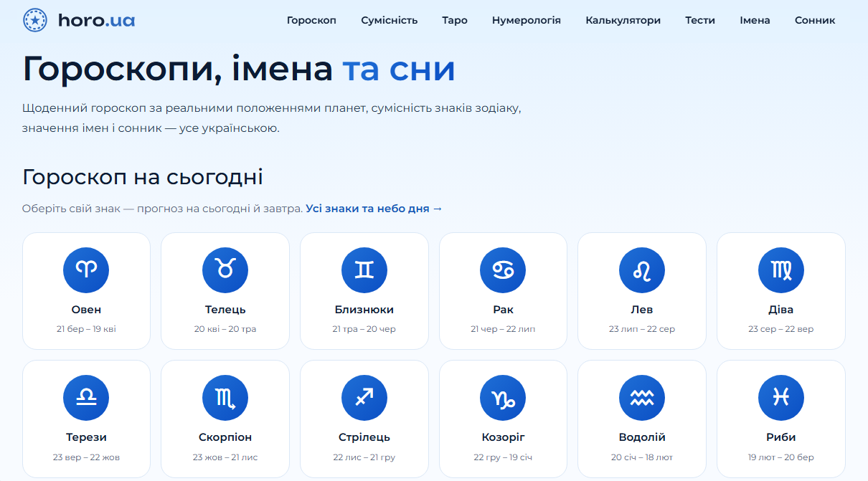Select the Capricorn (Козоріг) zodiac icon

pos(503,398)
